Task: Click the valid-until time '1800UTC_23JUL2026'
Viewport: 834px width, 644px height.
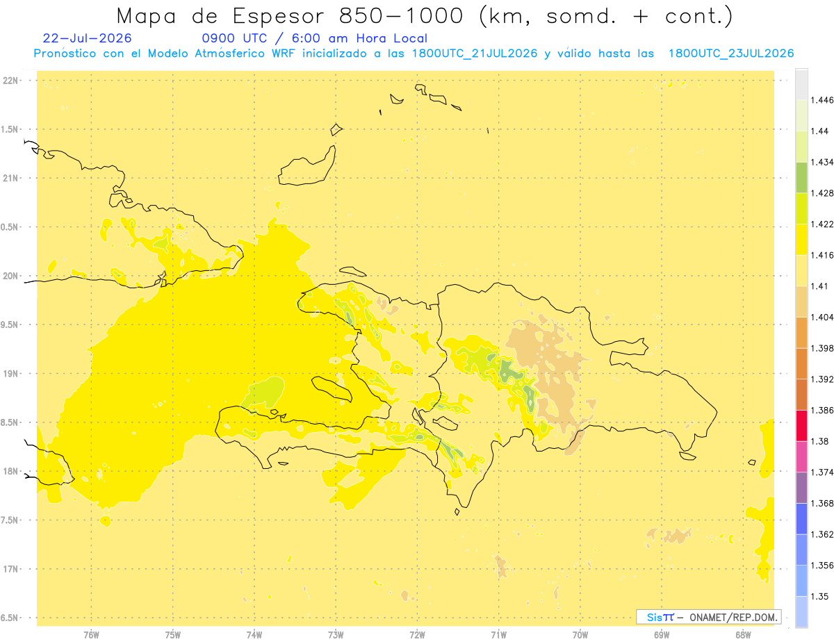Action: point(731,53)
